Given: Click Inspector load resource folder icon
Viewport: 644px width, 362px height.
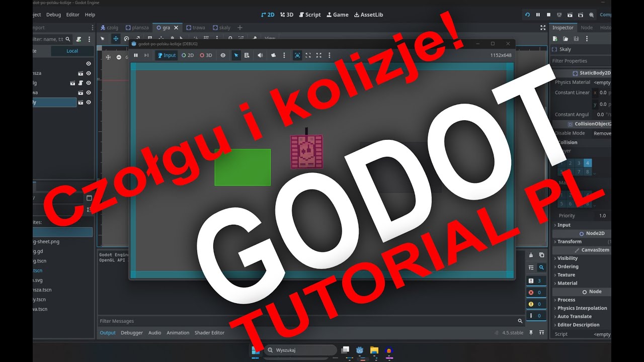Looking at the screenshot, I should [x=566, y=39].
